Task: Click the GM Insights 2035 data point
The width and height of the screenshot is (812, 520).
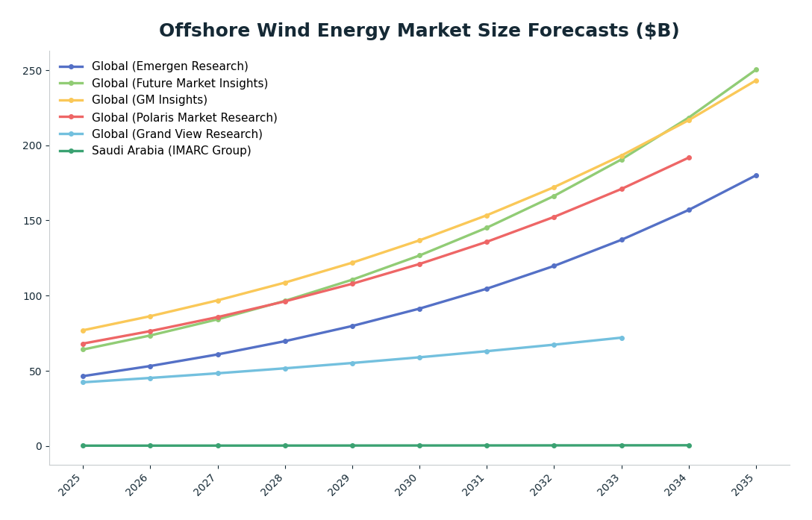Action: [756, 81]
